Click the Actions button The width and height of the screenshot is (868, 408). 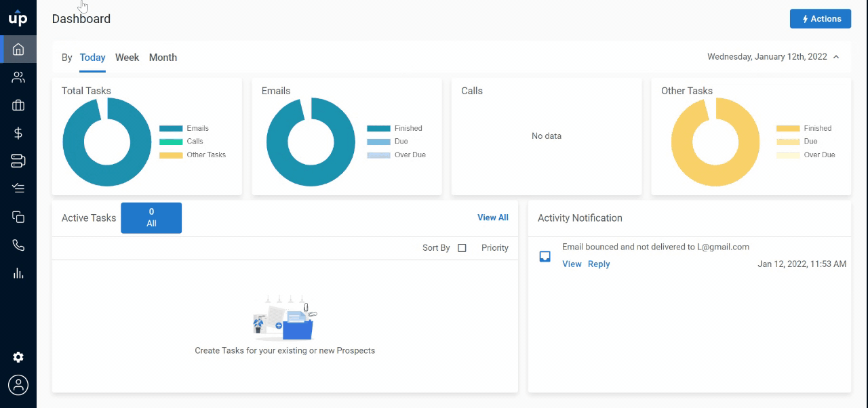point(821,19)
